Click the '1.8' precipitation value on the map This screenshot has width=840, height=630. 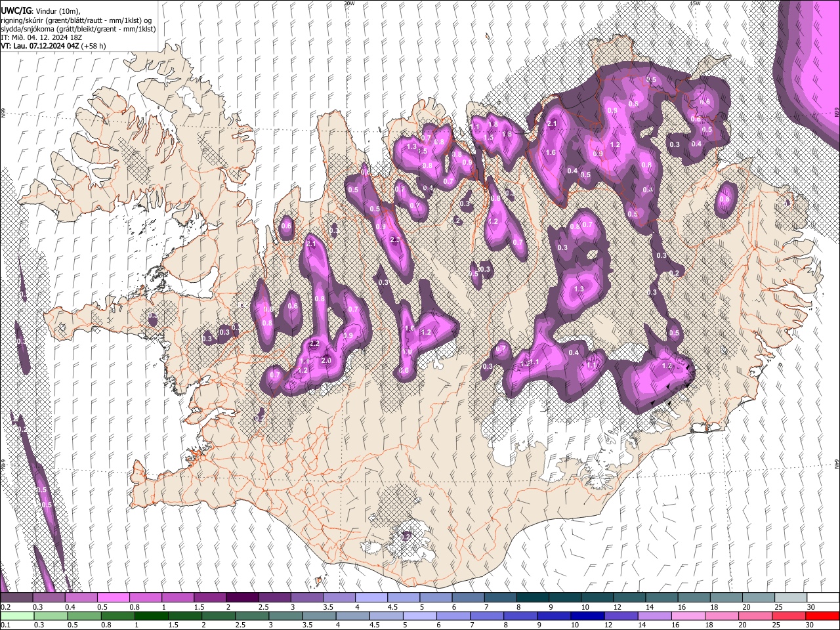pyautogui.click(x=493, y=123)
